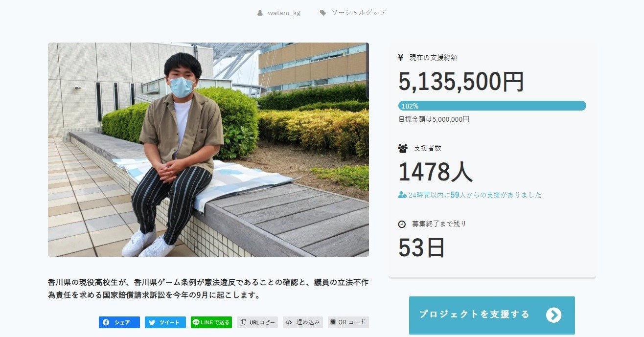Open the 埋め込み embed option

[x=303, y=322]
